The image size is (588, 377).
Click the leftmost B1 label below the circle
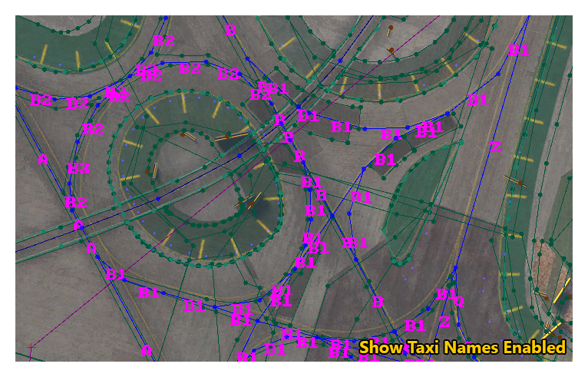point(116,274)
